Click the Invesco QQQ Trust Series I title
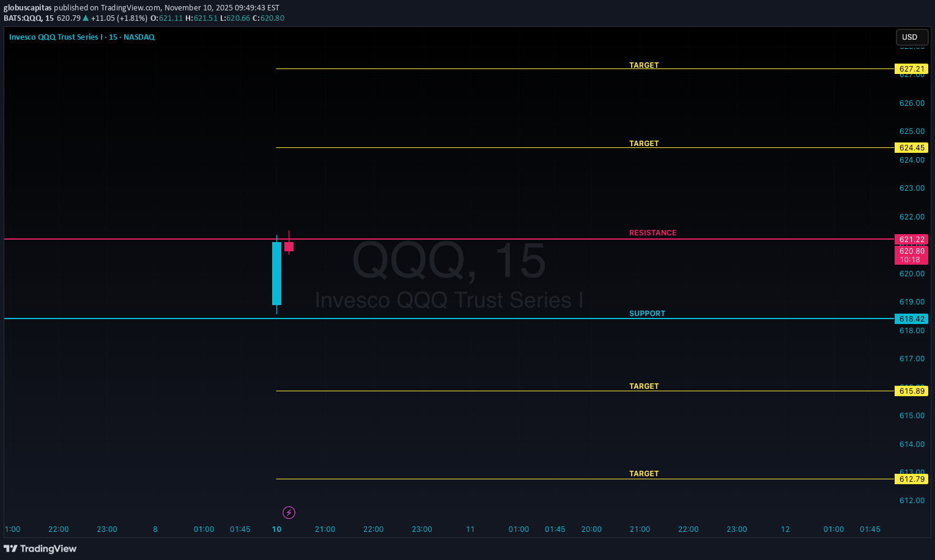The height and width of the screenshot is (560, 935). (x=54, y=37)
